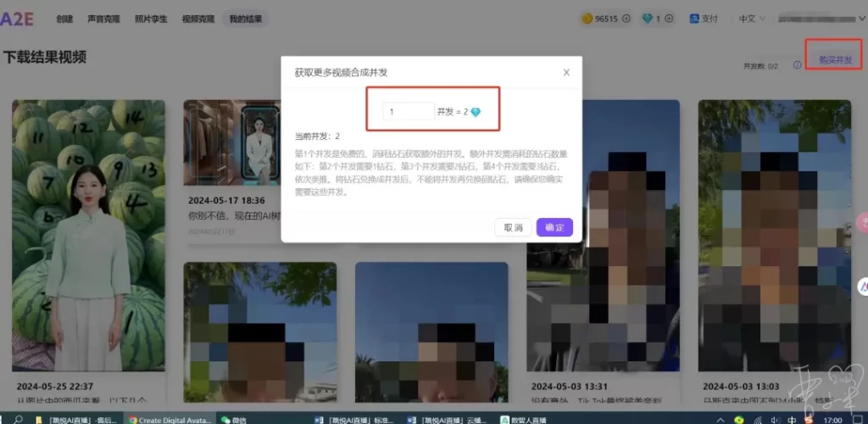Screen dimensions: 868x424
Task: Open 微信 from the taskbar
Action: pos(233,420)
